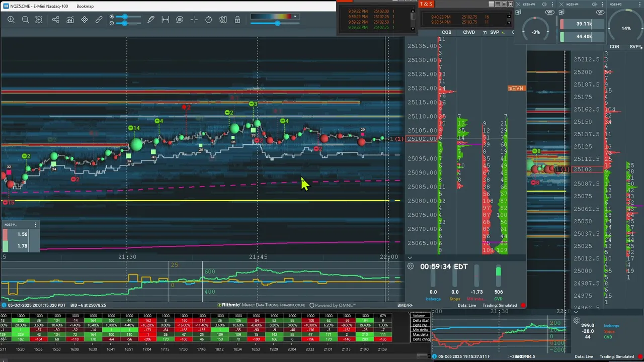This screenshot has height=362, width=644.
Task: Open settings gear beside 00:59:34 EDT clock
Action: pyautogui.click(x=411, y=266)
